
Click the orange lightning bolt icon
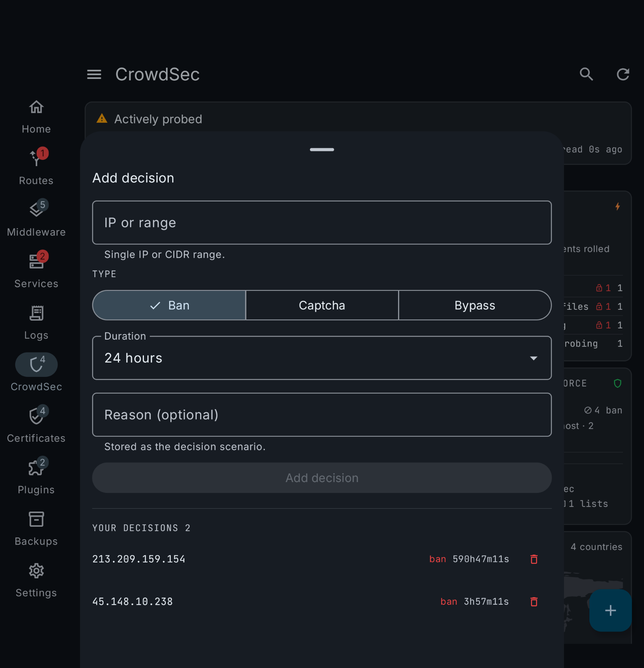618,206
